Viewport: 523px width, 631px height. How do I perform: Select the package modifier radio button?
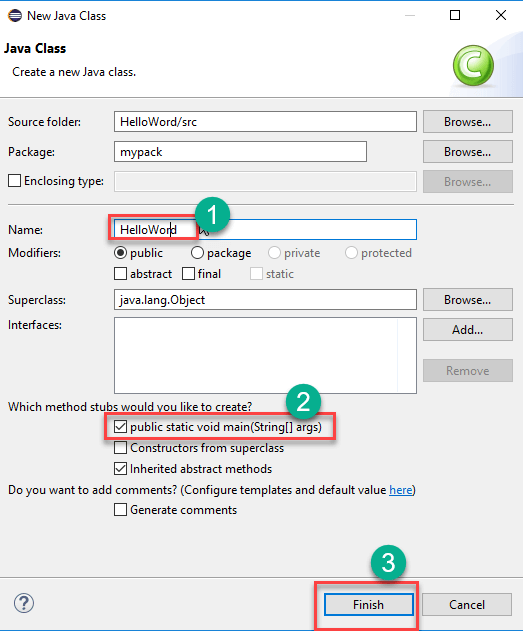197,253
